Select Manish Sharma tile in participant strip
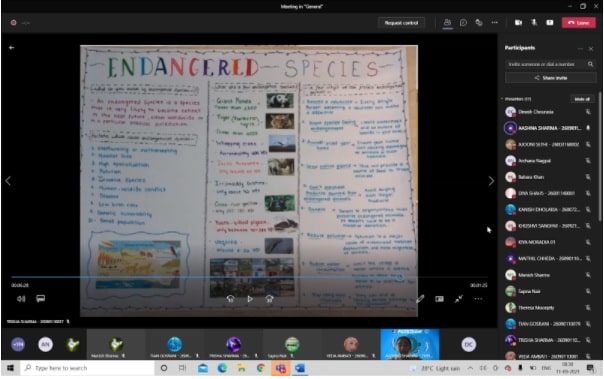This screenshot has width=604, height=379. pos(116,344)
